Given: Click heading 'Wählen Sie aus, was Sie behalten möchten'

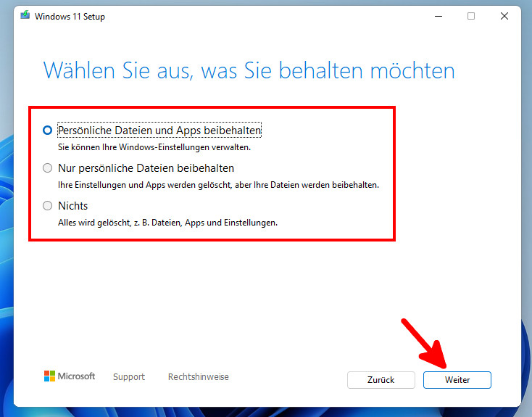Looking at the screenshot, I should (249, 70).
